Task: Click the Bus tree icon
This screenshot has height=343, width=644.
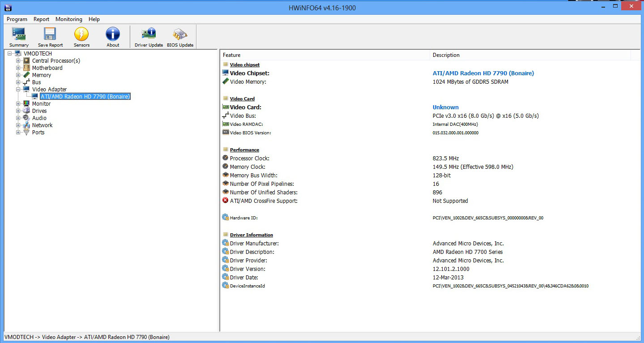Action: click(x=27, y=82)
